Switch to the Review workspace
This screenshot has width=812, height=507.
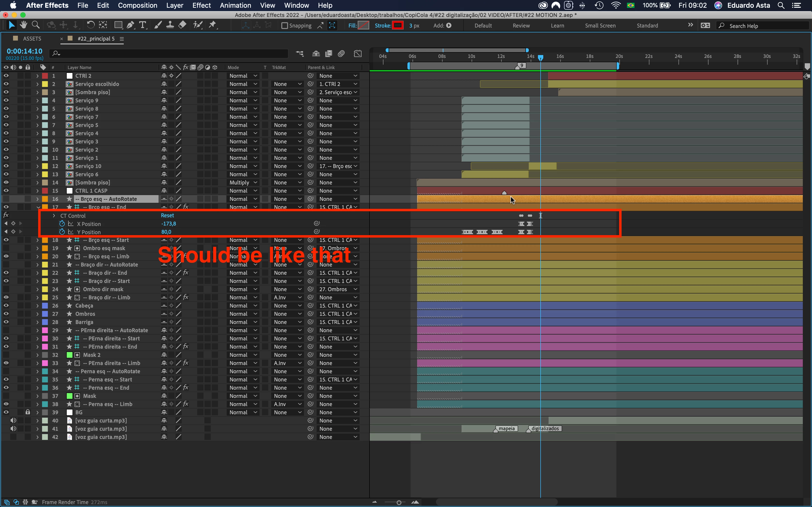tap(521, 26)
